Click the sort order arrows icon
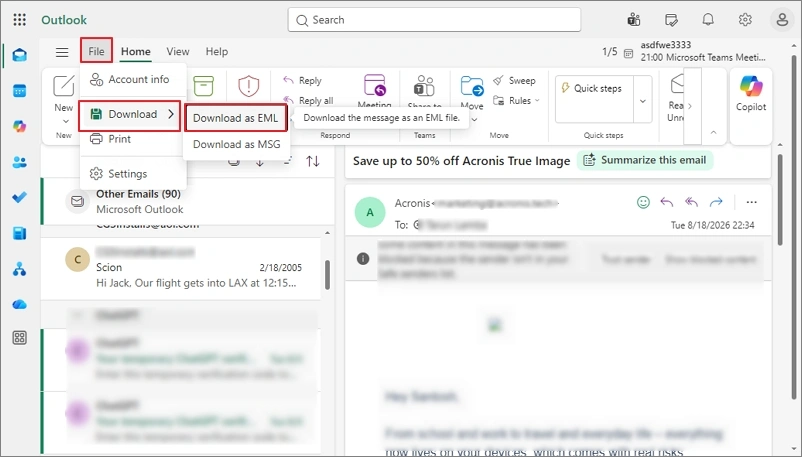The height and width of the screenshot is (457, 802). point(313,161)
